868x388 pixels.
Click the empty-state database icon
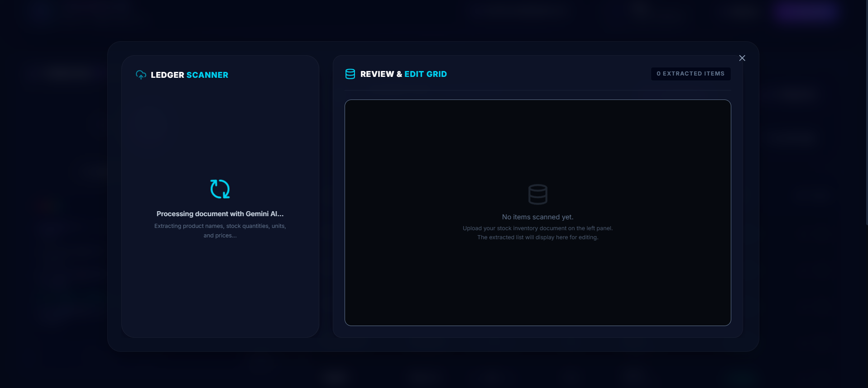[x=538, y=194]
